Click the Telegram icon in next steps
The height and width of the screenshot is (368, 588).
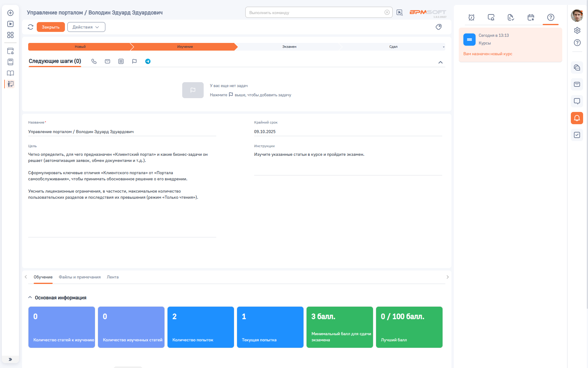coord(148,61)
